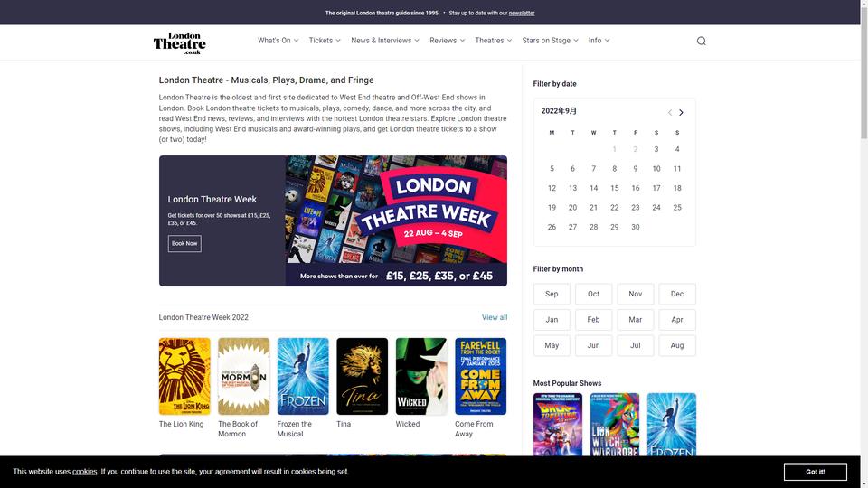The width and height of the screenshot is (868, 488).
Task: Select September 19 in the calendar
Action: 552,208
